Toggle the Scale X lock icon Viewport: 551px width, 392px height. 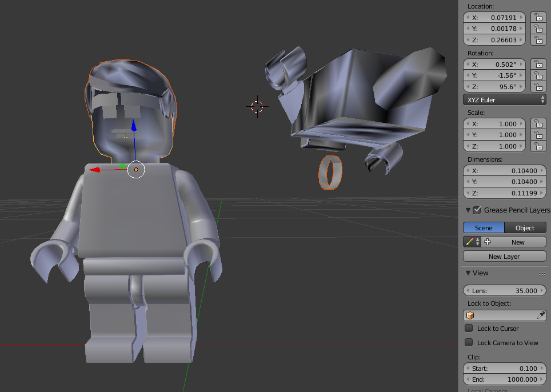(538, 123)
